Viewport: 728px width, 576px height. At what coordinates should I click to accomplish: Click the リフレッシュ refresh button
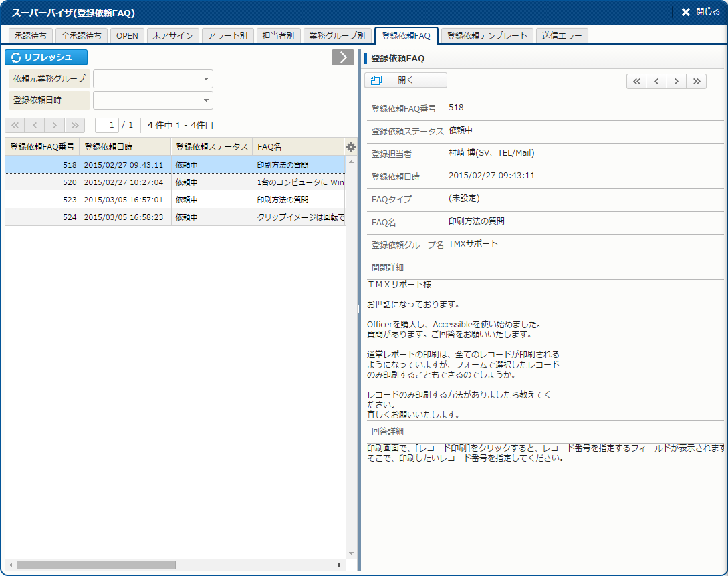point(46,57)
